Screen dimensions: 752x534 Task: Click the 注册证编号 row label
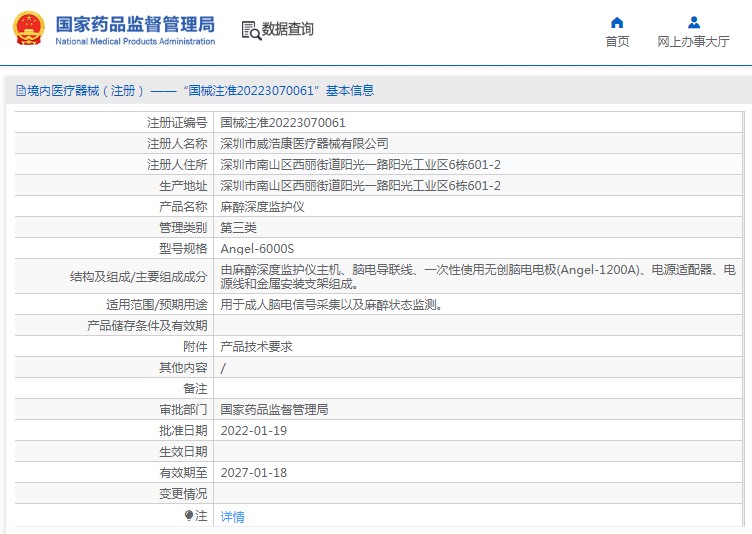coord(177,123)
